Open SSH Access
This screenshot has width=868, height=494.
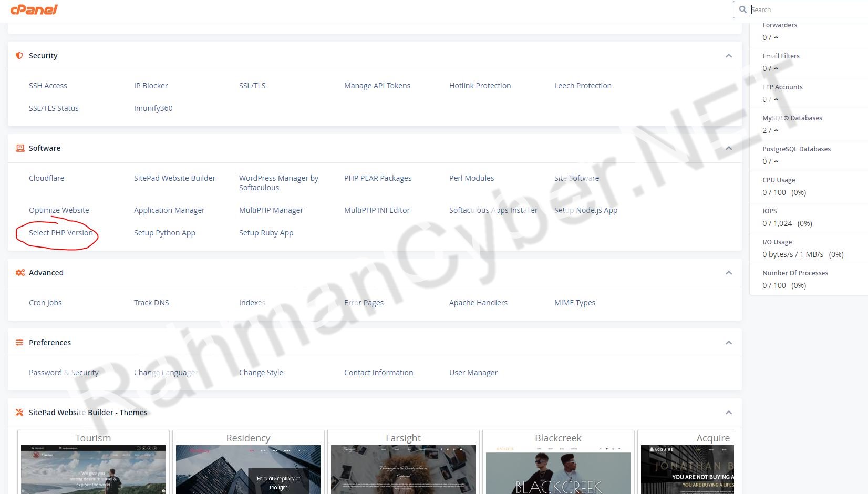pos(48,86)
